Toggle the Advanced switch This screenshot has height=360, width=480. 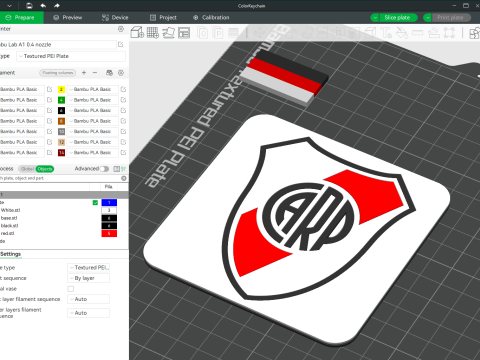tap(104, 169)
